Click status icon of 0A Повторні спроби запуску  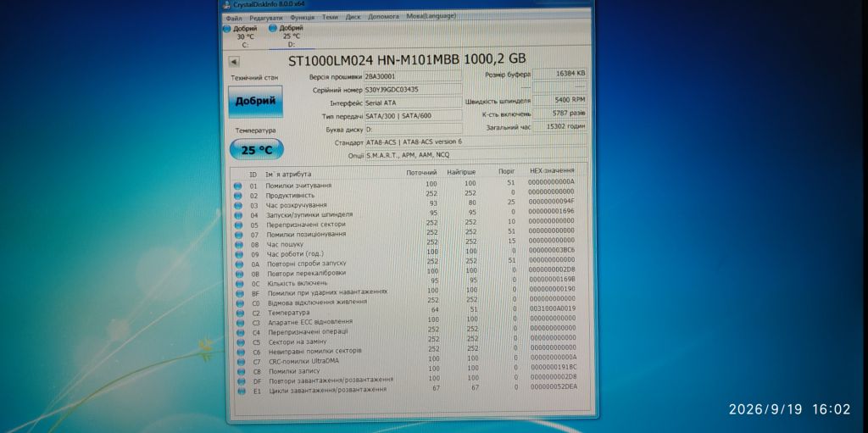[x=238, y=264]
